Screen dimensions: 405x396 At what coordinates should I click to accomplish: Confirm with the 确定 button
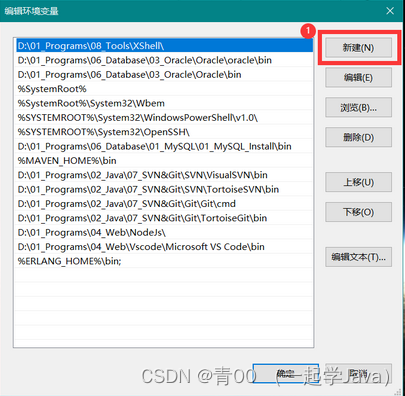[x=286, y=373]
